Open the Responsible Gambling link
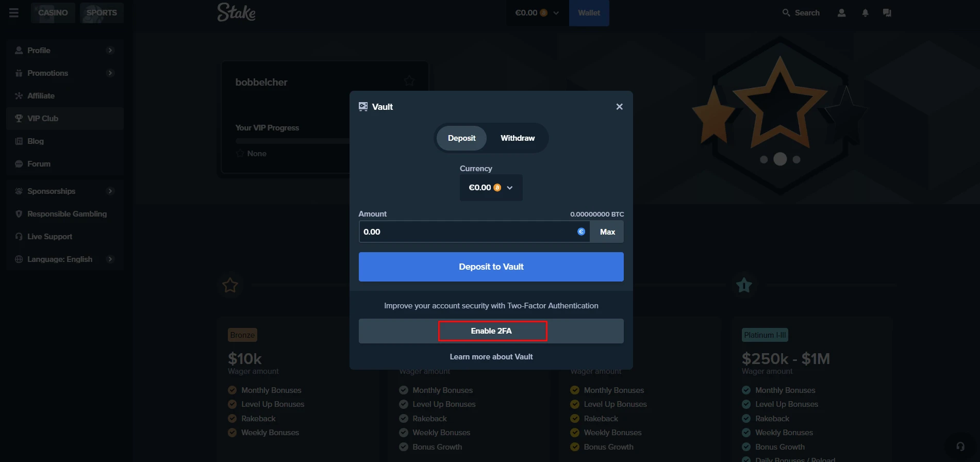Screen dimensions: 980x462 (65, 213)
